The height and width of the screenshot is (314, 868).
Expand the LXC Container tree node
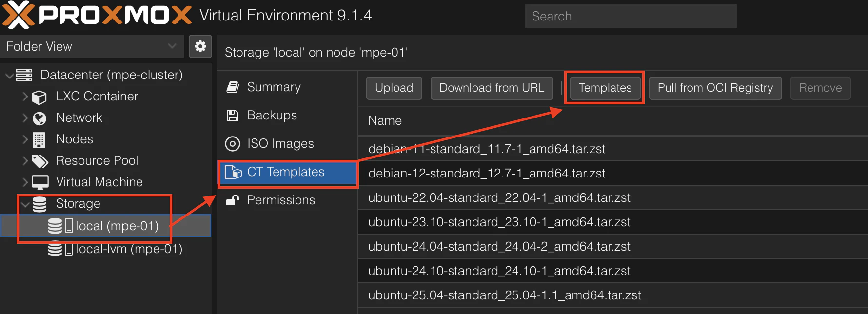25,97
